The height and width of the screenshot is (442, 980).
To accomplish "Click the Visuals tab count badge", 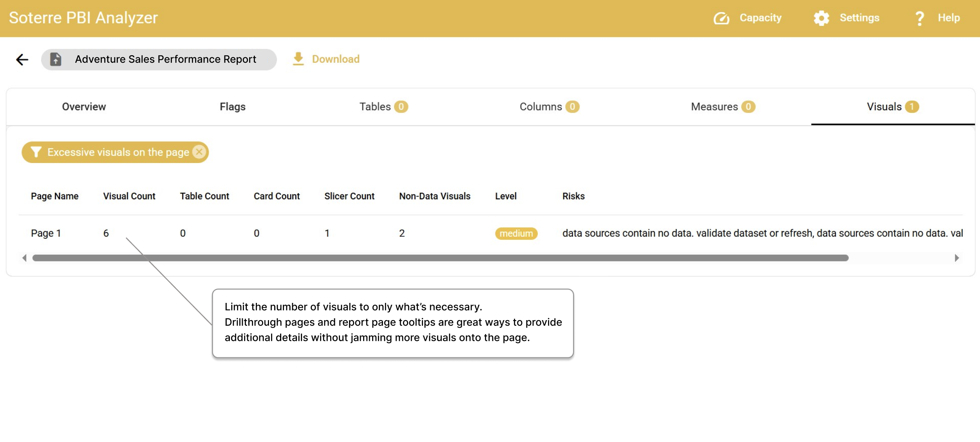I will point(912,106).
